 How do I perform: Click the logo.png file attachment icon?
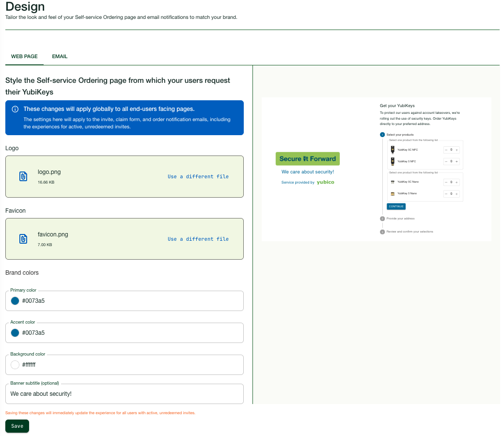23,176
